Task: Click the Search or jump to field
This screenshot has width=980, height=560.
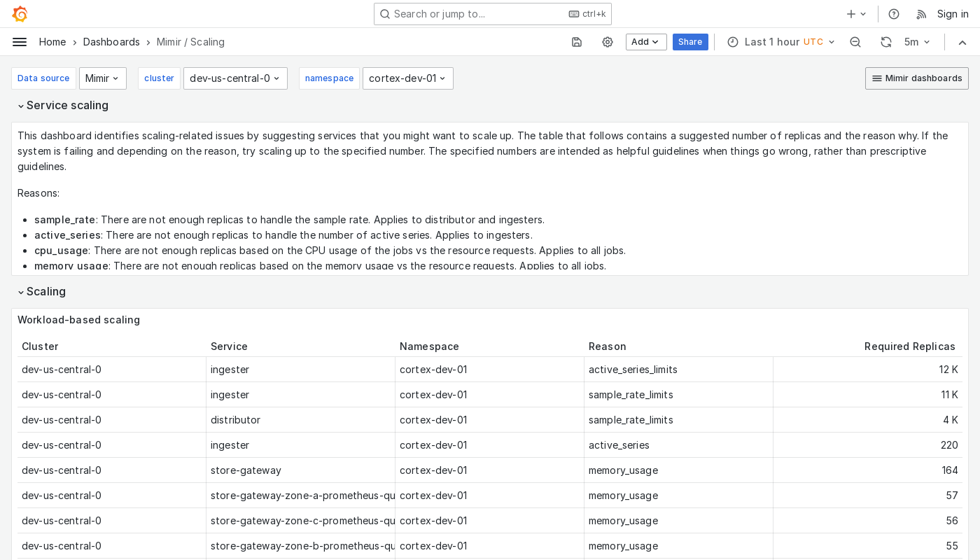Action: pos(493,14)
